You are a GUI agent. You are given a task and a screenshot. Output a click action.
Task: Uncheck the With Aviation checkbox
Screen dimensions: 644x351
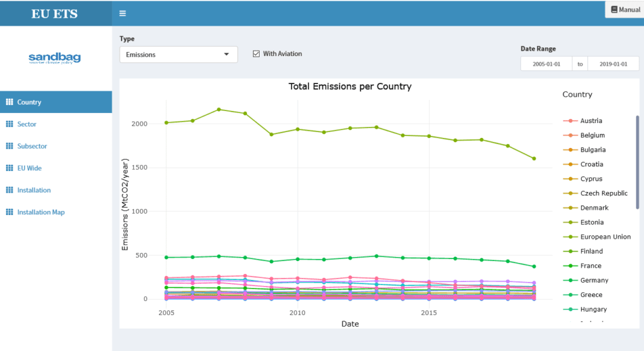click(256, 54)
